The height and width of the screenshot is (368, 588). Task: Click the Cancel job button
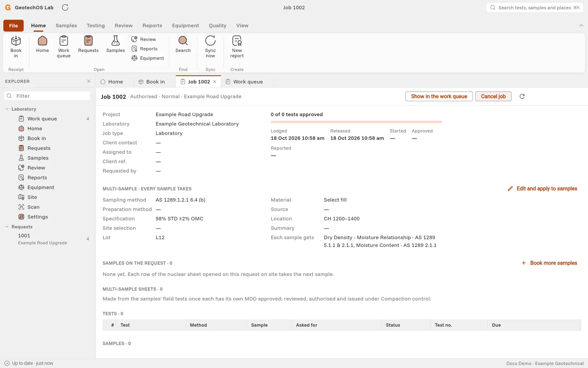pos(493,96)
